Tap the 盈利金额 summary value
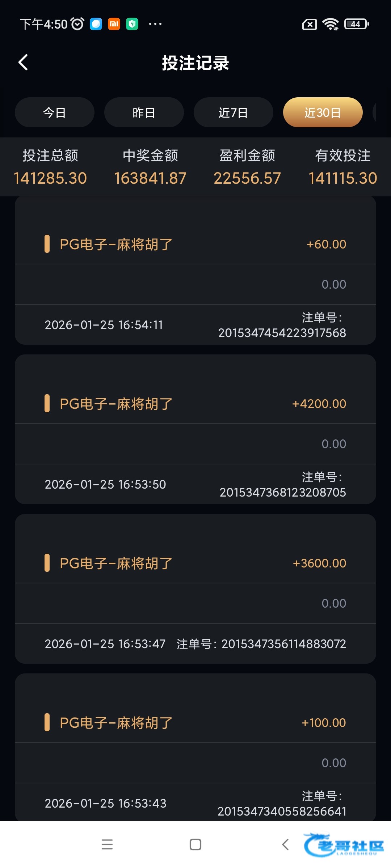The width and height of the screenshot is (391, 868). [247, 178]
